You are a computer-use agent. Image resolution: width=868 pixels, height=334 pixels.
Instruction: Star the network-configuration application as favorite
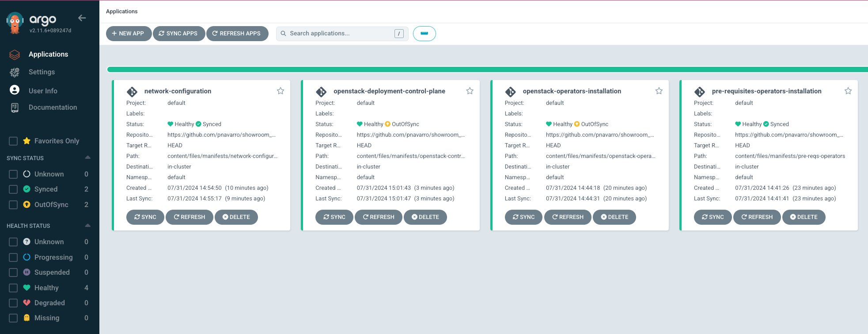tap(280, 91)
